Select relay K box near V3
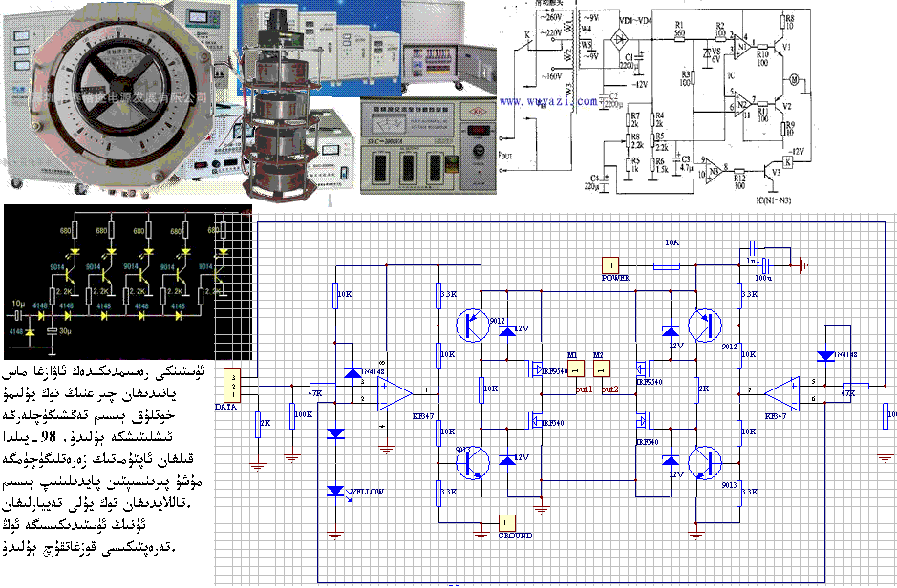The height and width of the screenshot is (588, 897). [x=788, y=162]
